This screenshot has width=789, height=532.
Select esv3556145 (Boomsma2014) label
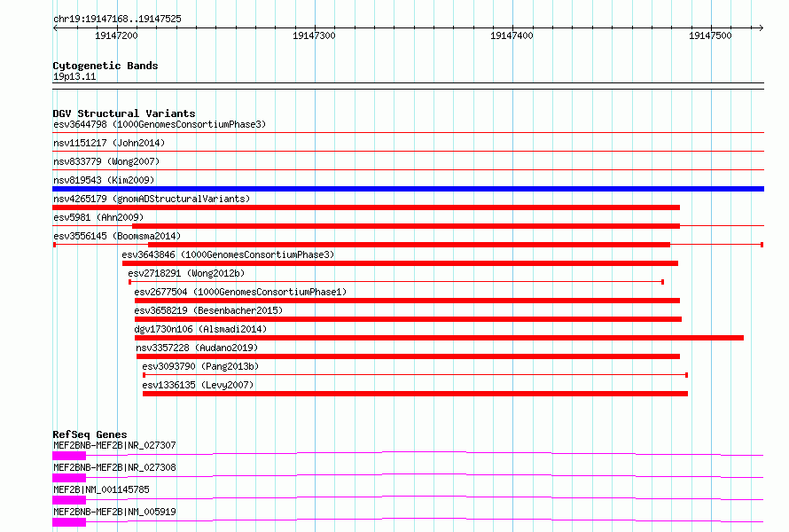click(x=117, y=236)
